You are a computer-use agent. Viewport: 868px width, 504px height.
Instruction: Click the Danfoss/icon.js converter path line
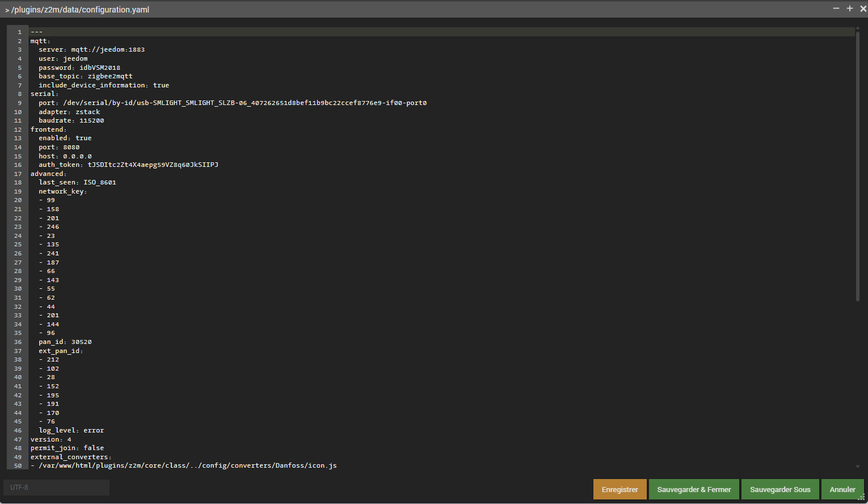coord(184,466)
